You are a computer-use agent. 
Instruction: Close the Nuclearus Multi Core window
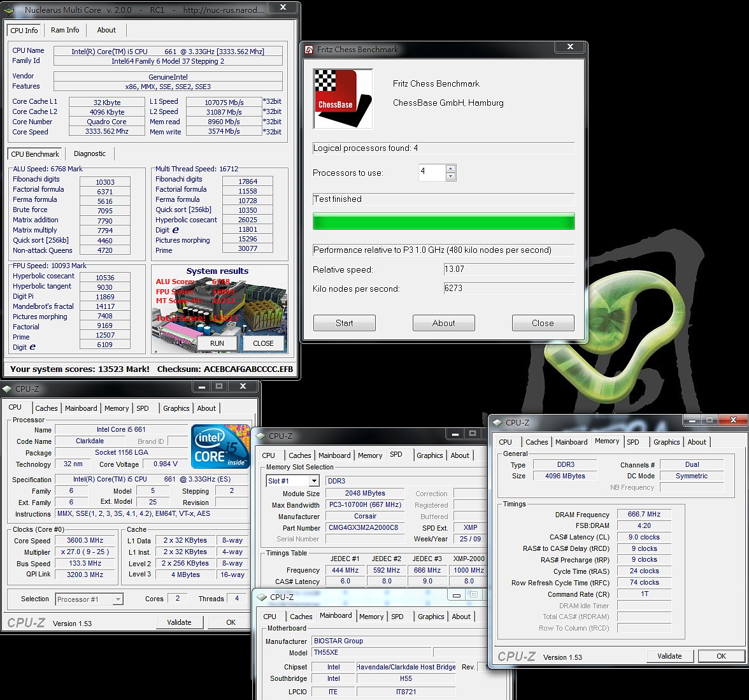283,8
